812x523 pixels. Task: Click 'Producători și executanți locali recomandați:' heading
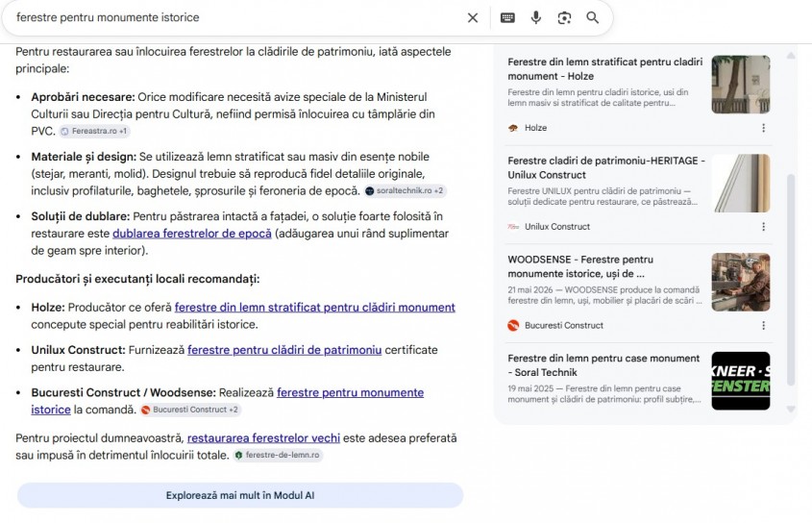pos(137,279)
